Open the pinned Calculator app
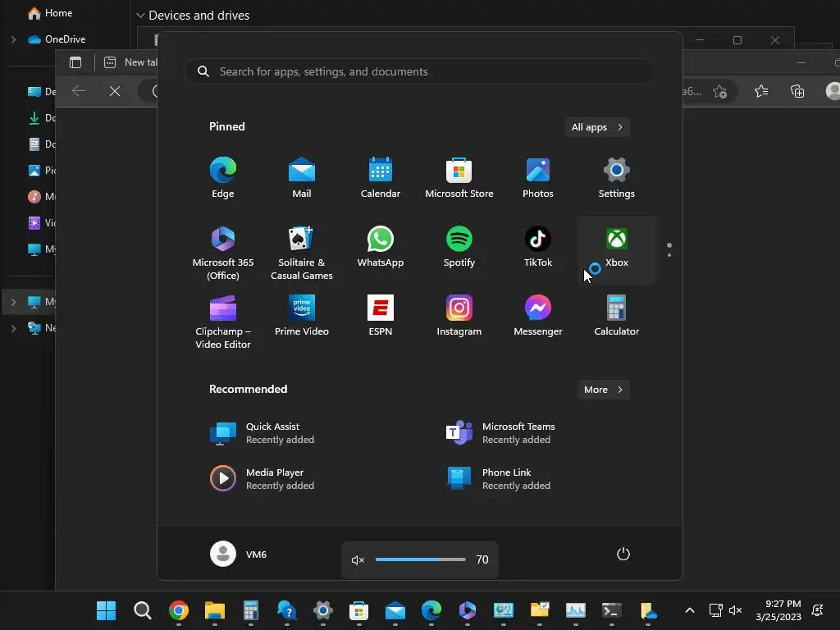 pos(617,317)
